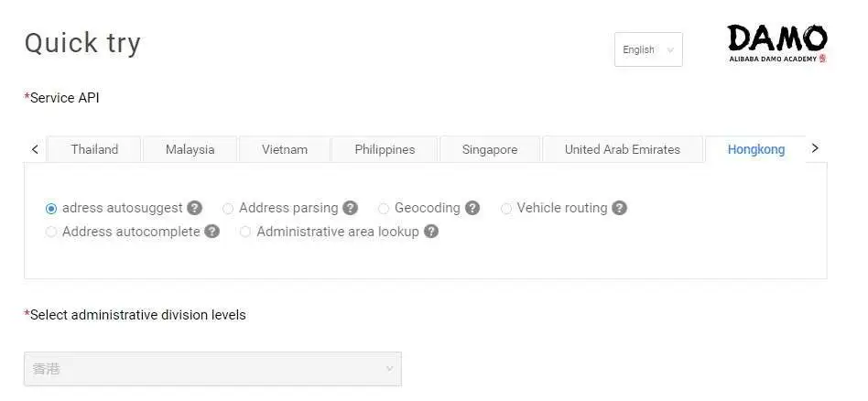Click help icon beside adress autosuggest
This screenshot has width=868, height=401.
click(194, 208)
